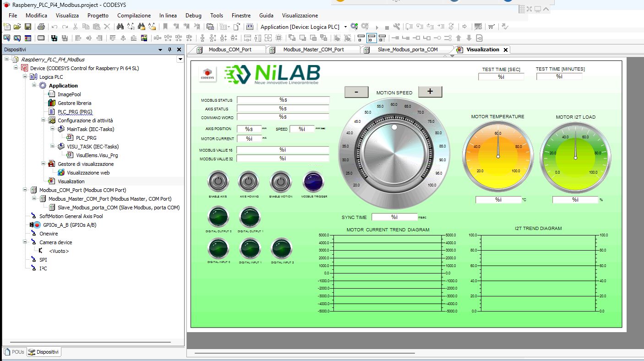Open the Compilazione menu

[x=134, y=16]
